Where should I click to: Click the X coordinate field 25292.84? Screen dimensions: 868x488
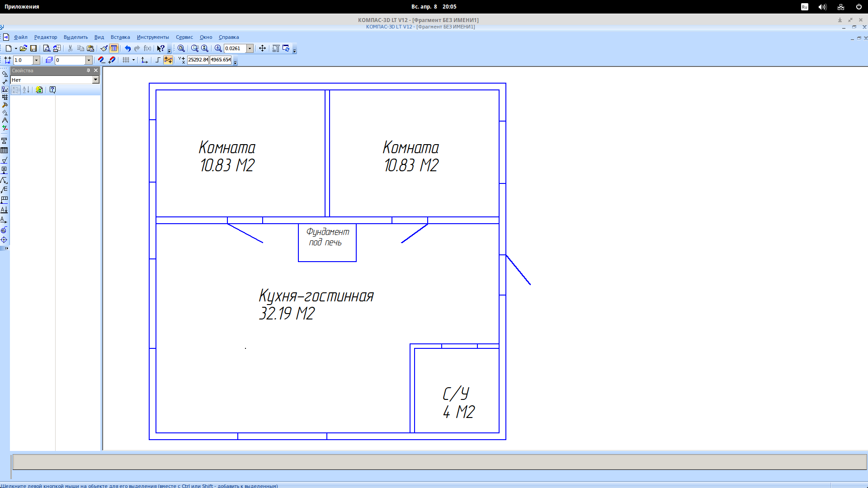pos(198,60)
